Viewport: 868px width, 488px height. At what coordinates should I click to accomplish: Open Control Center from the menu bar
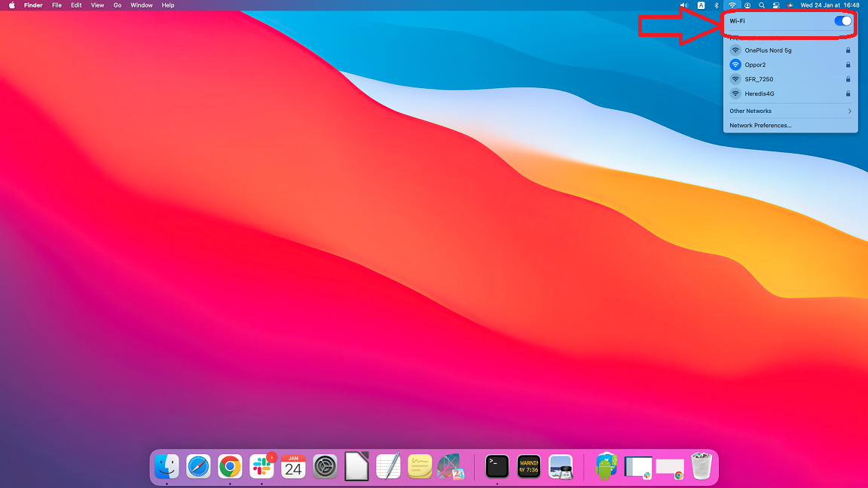pos(776,5)
